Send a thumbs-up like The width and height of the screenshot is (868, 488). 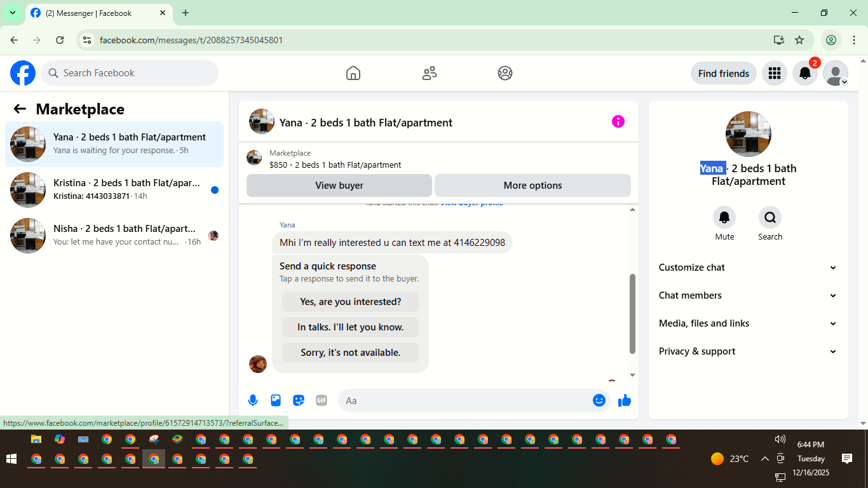(x=625, y=400)
